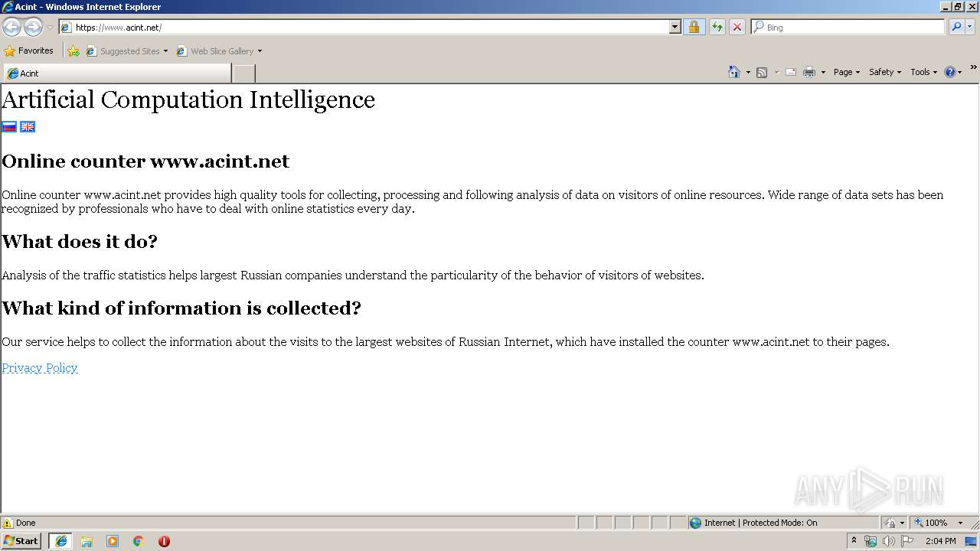Screen dimensions: 980x551
Task: Open the Web Slice Gallery link
Action: coord(215,51)
